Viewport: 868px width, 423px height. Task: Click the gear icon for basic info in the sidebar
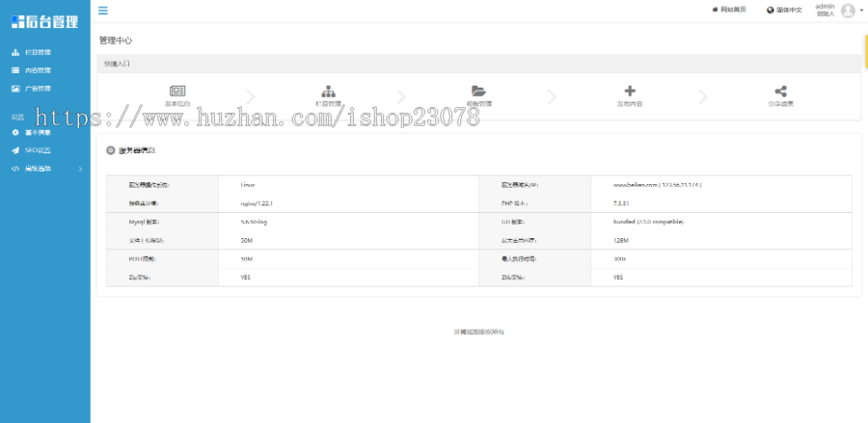point(15,133)
